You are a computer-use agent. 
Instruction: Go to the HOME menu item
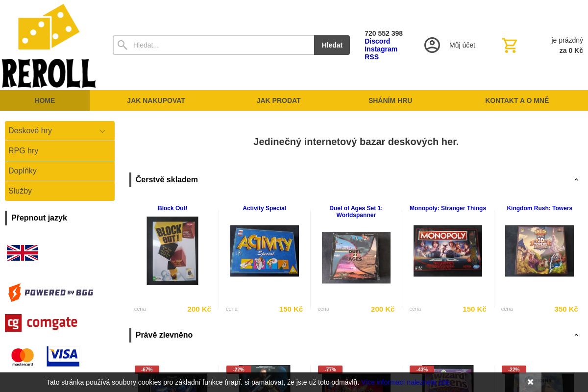(x=45, y=100)
